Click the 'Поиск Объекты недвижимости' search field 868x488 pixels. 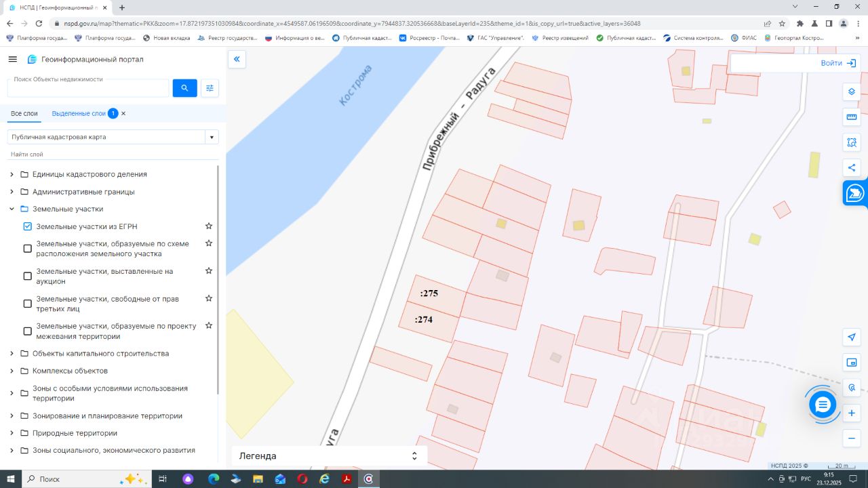click(88, 88)
